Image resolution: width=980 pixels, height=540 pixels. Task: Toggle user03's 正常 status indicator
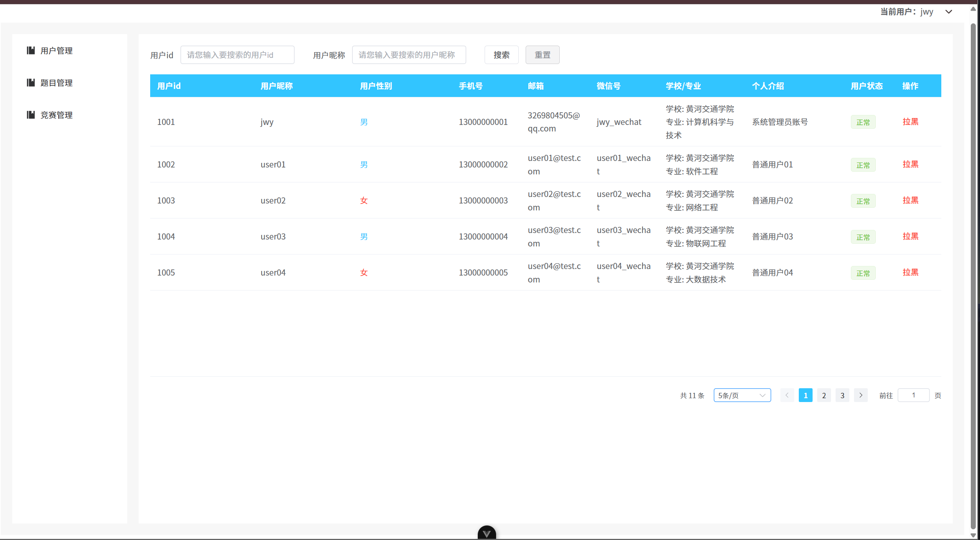pyautogui.click(x=863, y=236)
